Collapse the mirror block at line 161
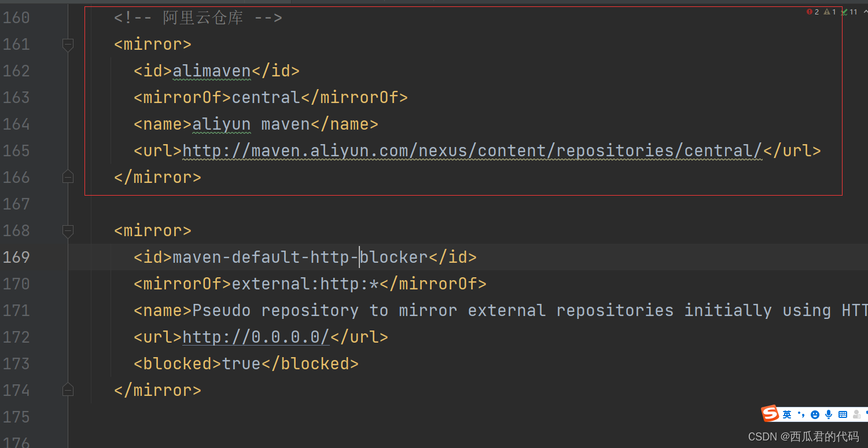Image resolution: width=868 pixels, height=448 pixels. pyautogui.click(x=68, y=44)
